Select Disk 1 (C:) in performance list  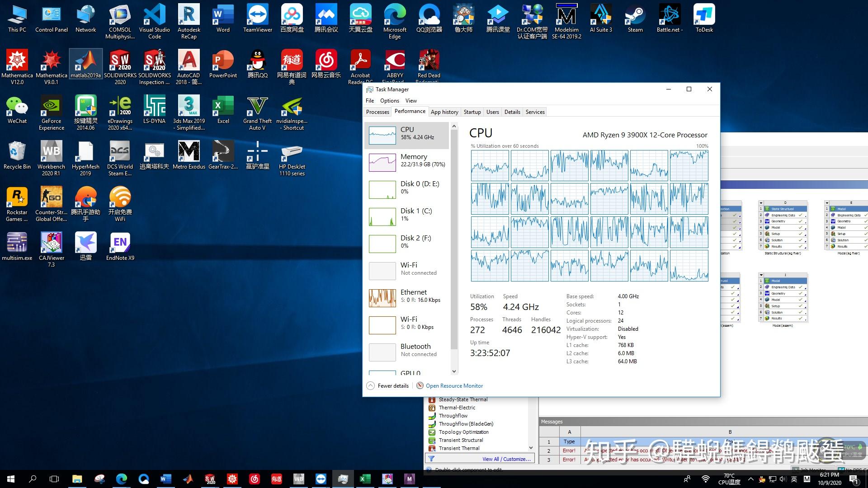click(407, 217)
